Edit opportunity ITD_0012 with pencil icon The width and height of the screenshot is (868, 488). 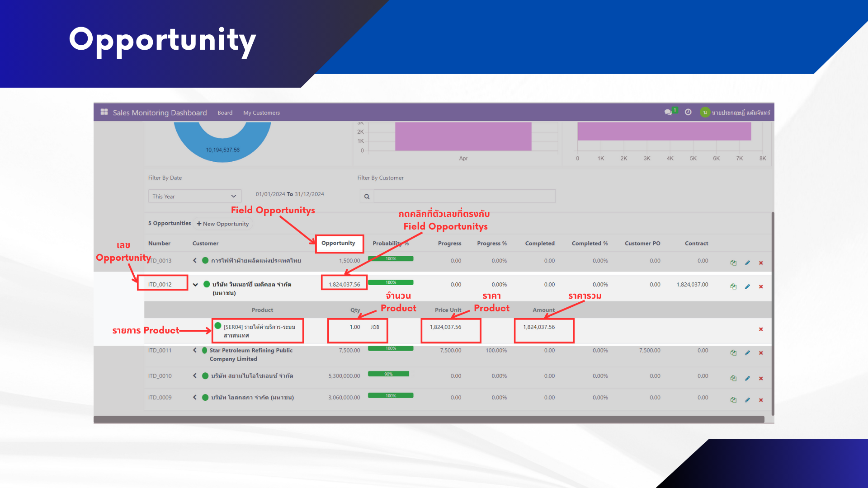[747, 286]
